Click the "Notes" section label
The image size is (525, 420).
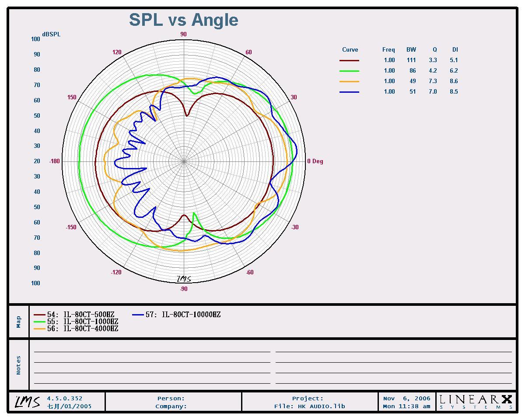pyautogui.click(x=19, y=365)
